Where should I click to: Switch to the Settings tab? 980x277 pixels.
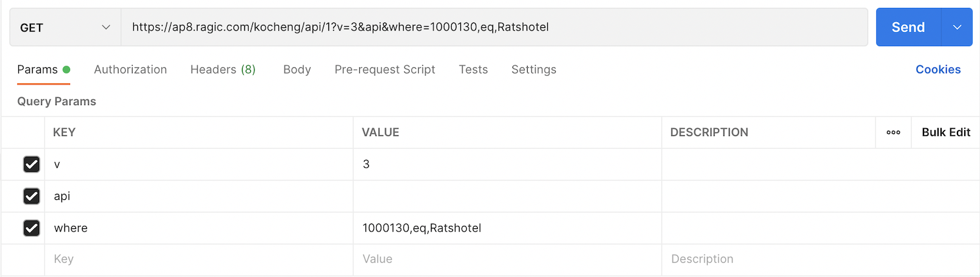[533, 70]
